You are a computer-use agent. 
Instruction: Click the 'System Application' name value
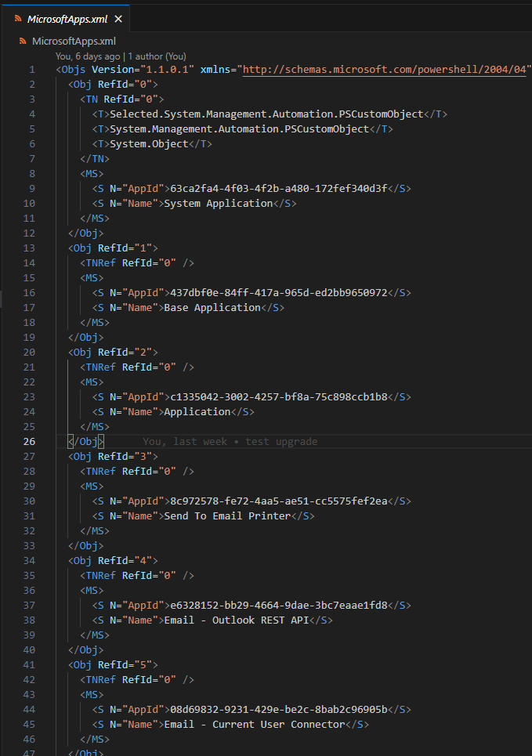tap(219, 204)
